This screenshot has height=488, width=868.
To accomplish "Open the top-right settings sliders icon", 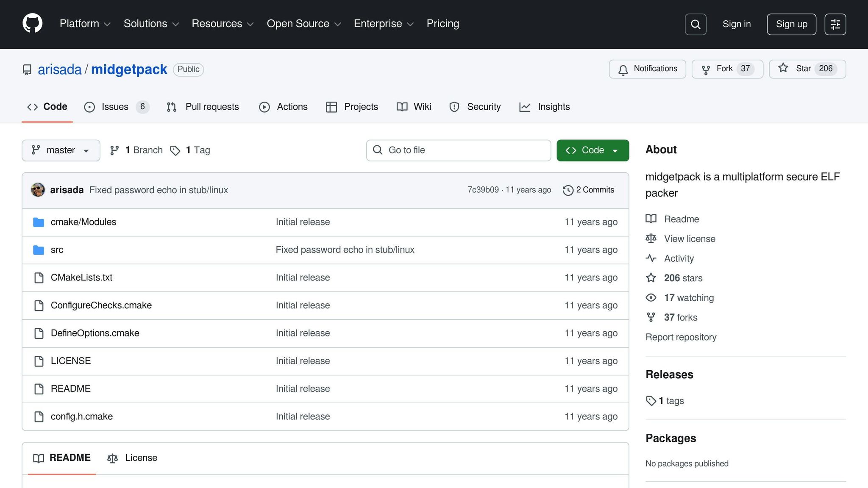I will (835, 24).
